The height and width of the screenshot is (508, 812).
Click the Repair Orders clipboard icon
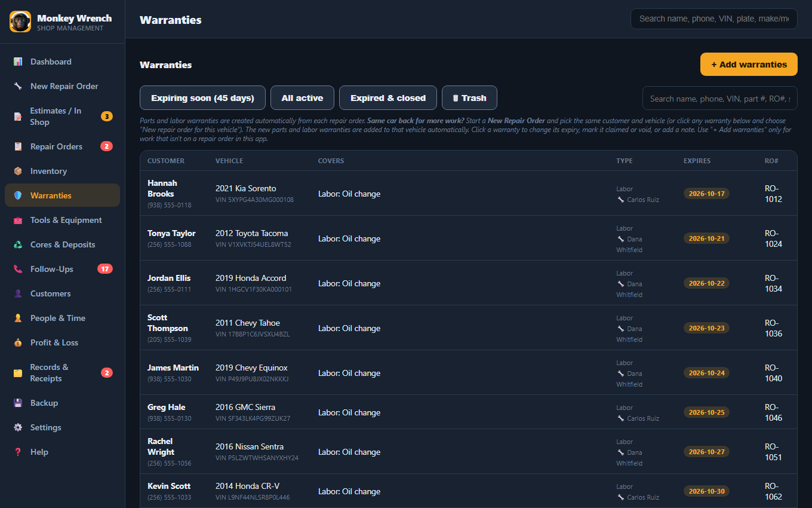[x=18, y=146]
